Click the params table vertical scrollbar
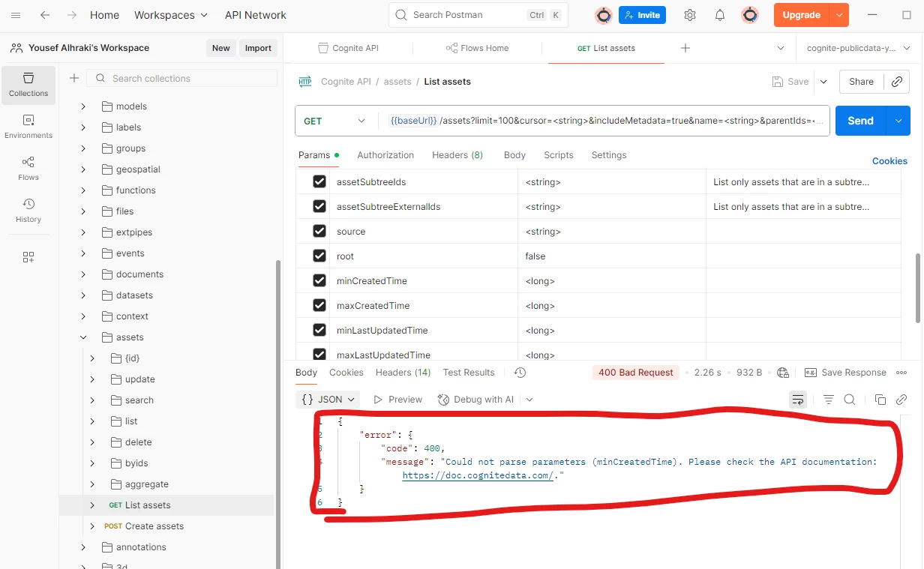 coord(917,289)
